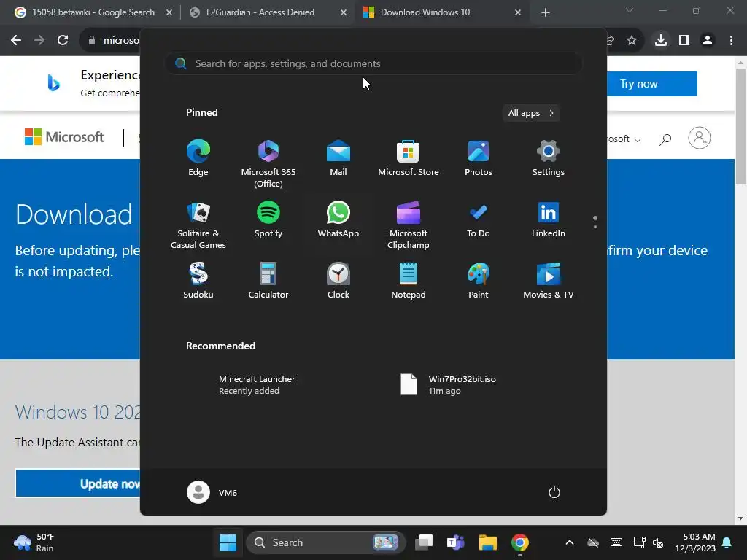This screenshot has height=560, width=747.
Task: Open Task View from taskbar
Action: coord(424,542)
